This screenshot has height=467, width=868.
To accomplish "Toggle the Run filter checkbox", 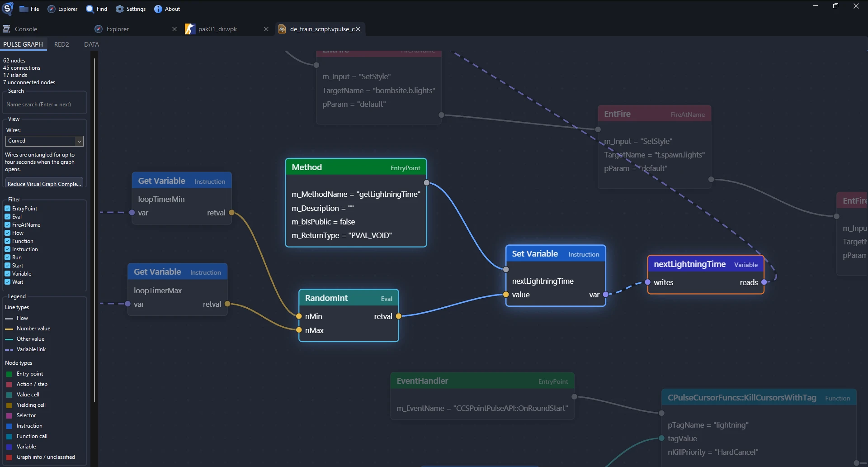I will tap(8, 257).
